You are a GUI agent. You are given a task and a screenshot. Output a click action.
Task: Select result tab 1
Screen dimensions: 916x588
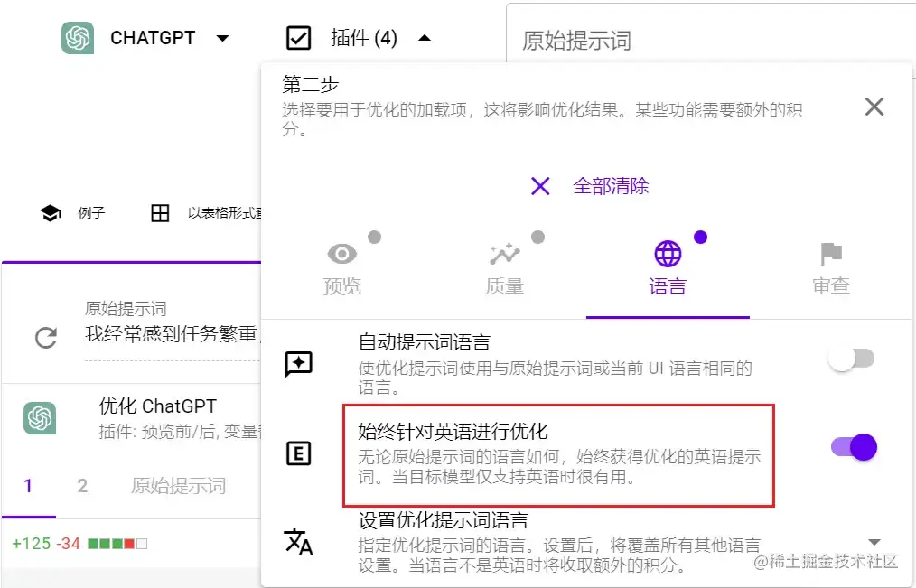(28, 486)
